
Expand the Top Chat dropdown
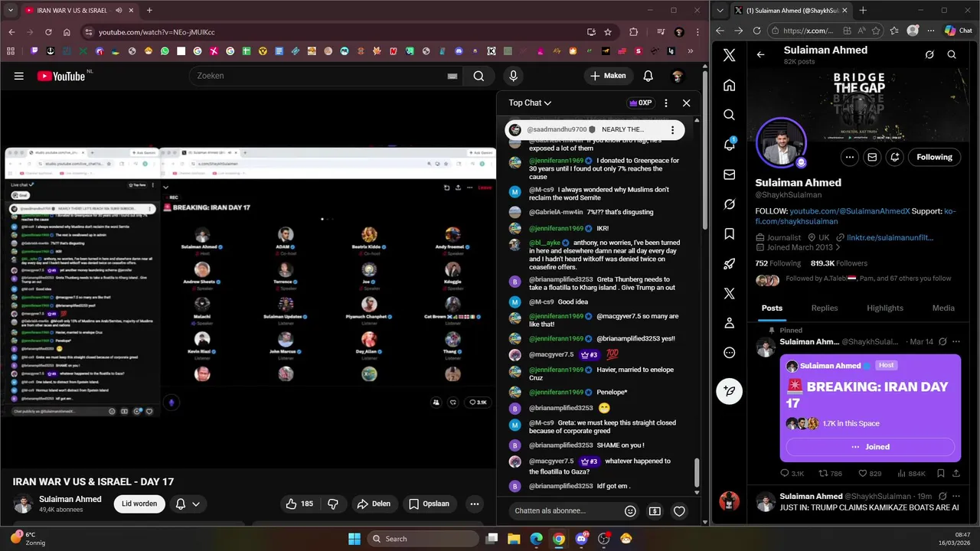coord(530,103)
